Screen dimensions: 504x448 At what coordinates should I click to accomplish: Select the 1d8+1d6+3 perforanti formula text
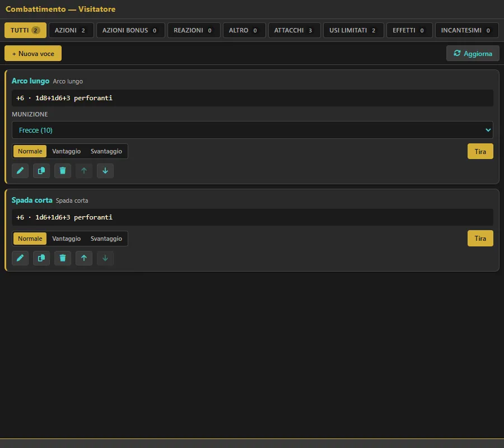74,98
